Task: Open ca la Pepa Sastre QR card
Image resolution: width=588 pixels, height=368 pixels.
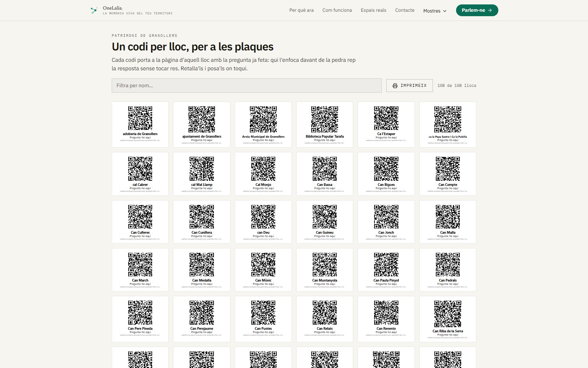Action: (448, 124)
